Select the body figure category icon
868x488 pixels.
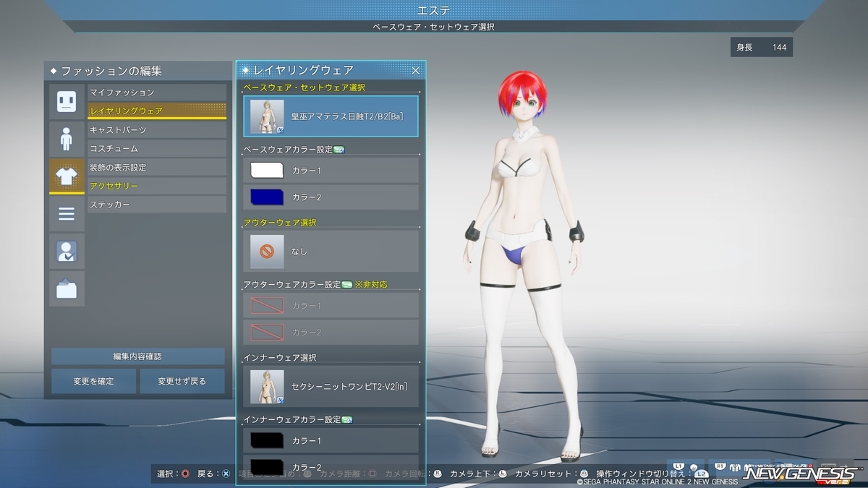[67, 139]
